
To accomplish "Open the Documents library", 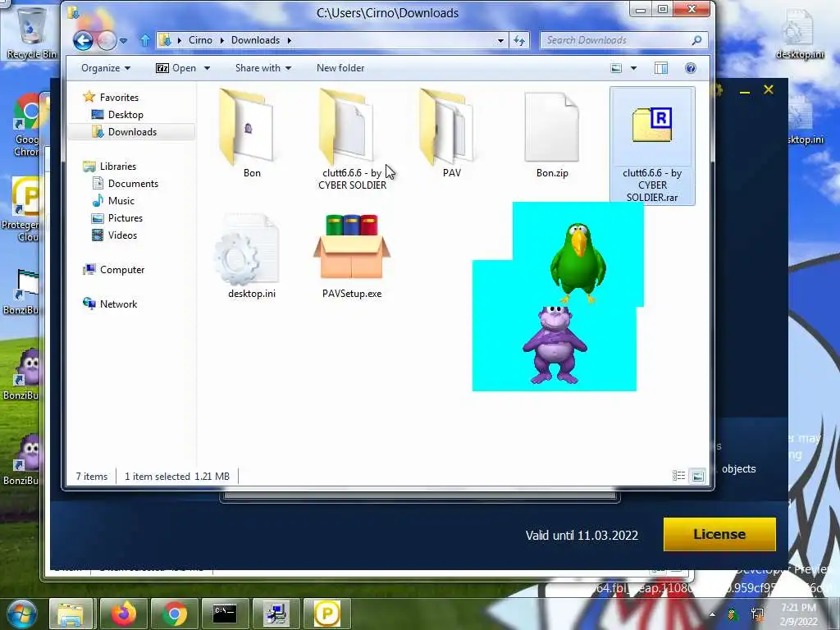I will [x=133, y=183].
